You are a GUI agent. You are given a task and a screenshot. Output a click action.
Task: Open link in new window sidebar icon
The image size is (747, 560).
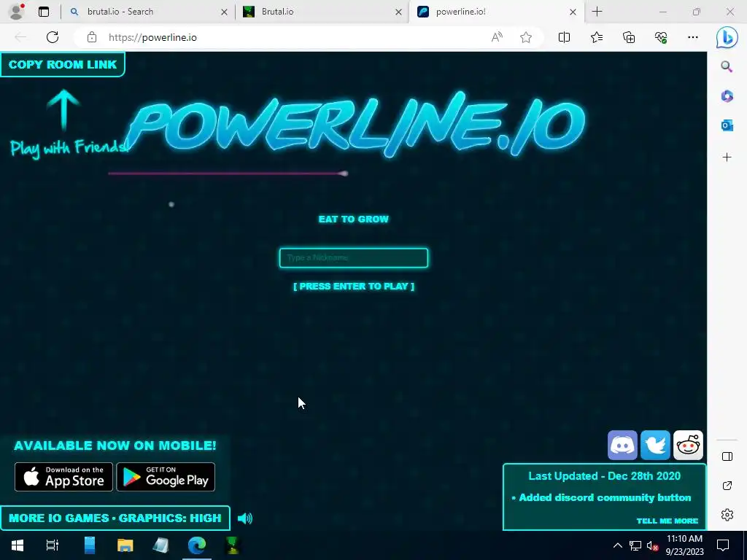(x=727, y=486)
